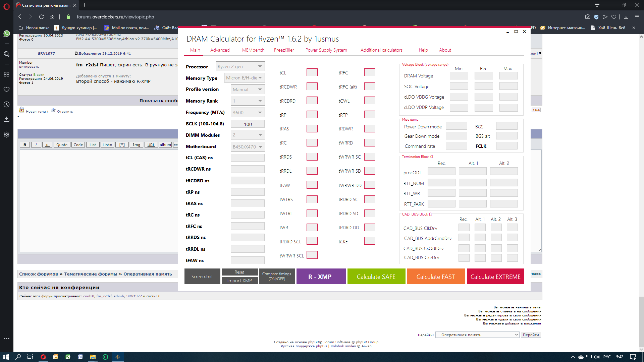Screen dimensions: 644x362
Task: Click the Opera downloads icon in toolbar
Action: point(626,17)
